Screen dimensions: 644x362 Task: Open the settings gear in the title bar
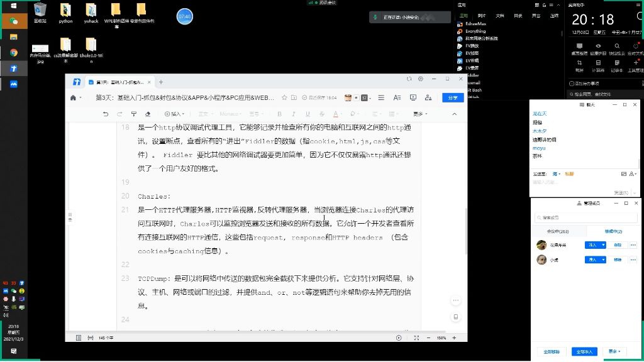[421, 79]
